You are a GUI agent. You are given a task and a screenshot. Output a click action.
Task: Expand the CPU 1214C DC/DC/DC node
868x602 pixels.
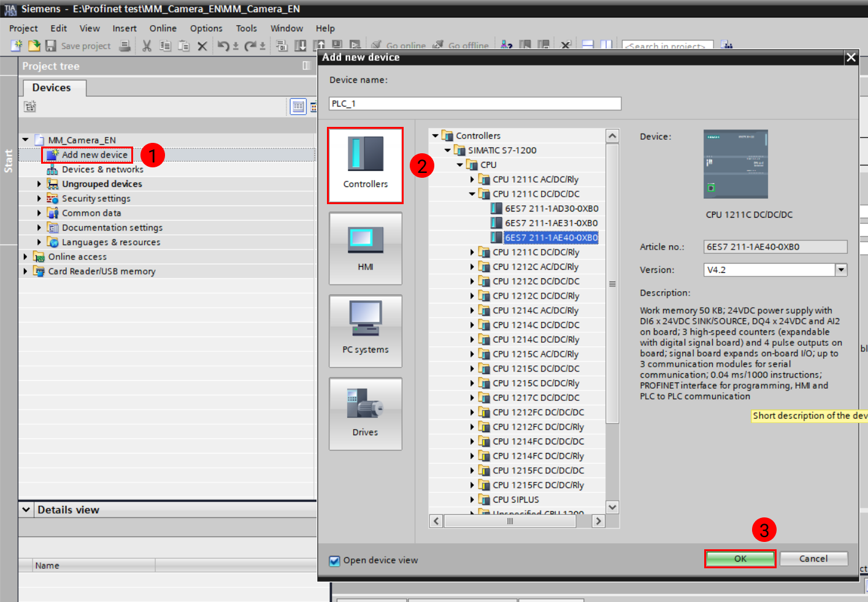(x=472, y=325)
